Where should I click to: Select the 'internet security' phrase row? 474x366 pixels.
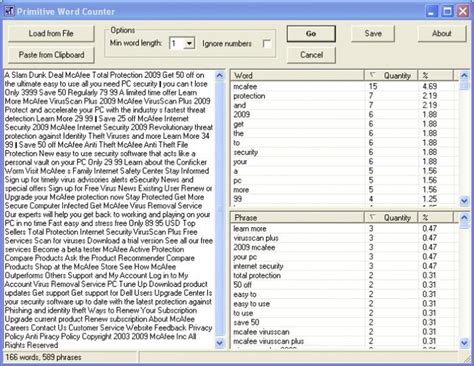345,266
